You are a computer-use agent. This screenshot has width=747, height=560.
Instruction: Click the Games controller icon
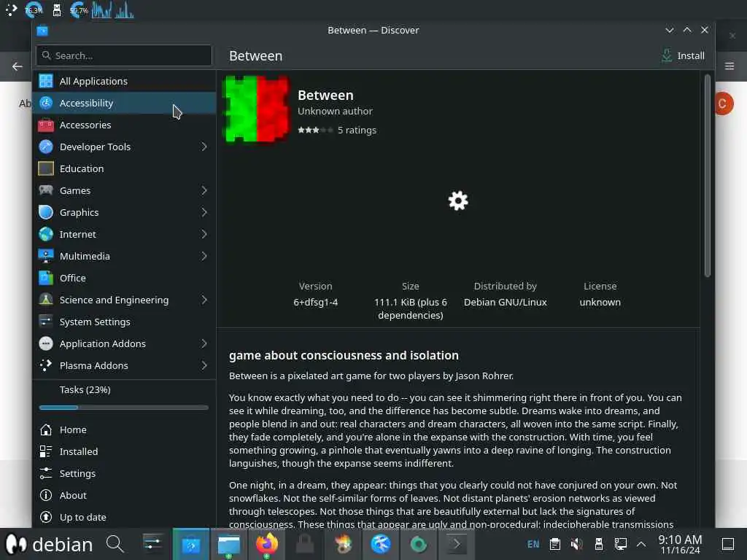click(46, 190)
